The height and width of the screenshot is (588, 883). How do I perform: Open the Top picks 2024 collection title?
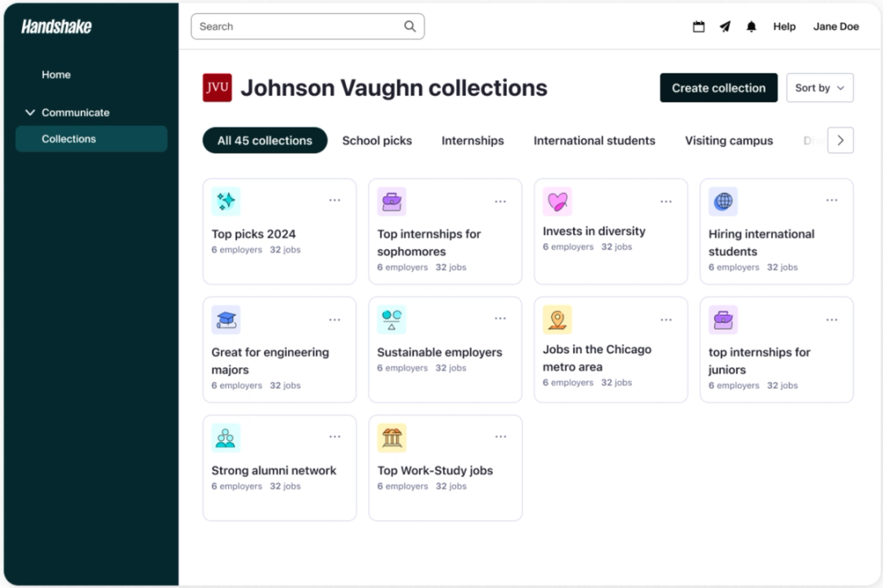tap(253, 234)
